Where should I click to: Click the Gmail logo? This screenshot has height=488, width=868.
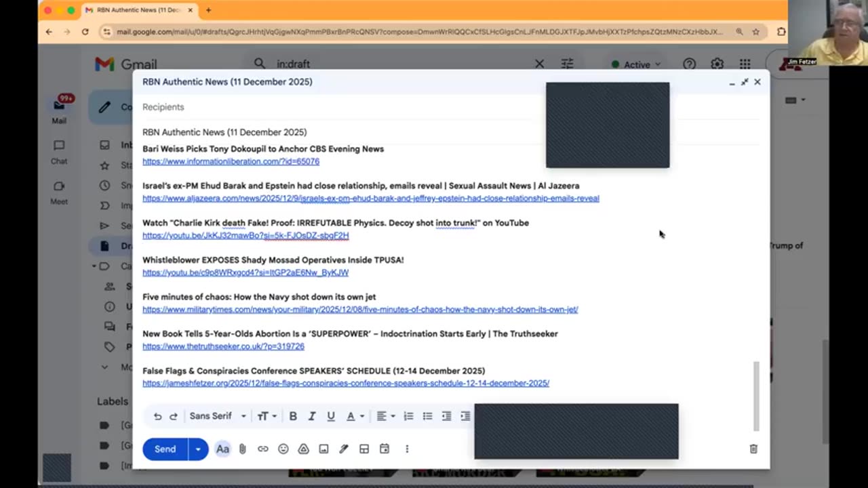point(126,64)
